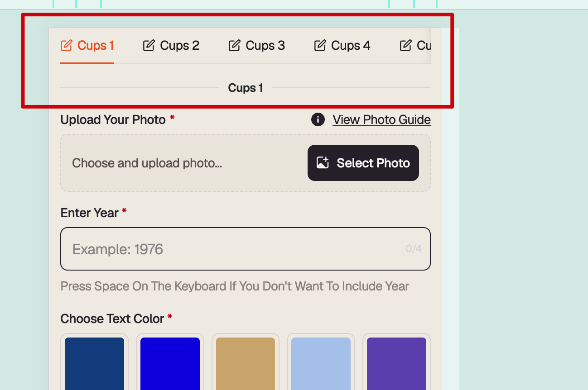Click the pencil edit icon beside Cups 2
Viewport: 588px width, 390px height.
[149, 46]
